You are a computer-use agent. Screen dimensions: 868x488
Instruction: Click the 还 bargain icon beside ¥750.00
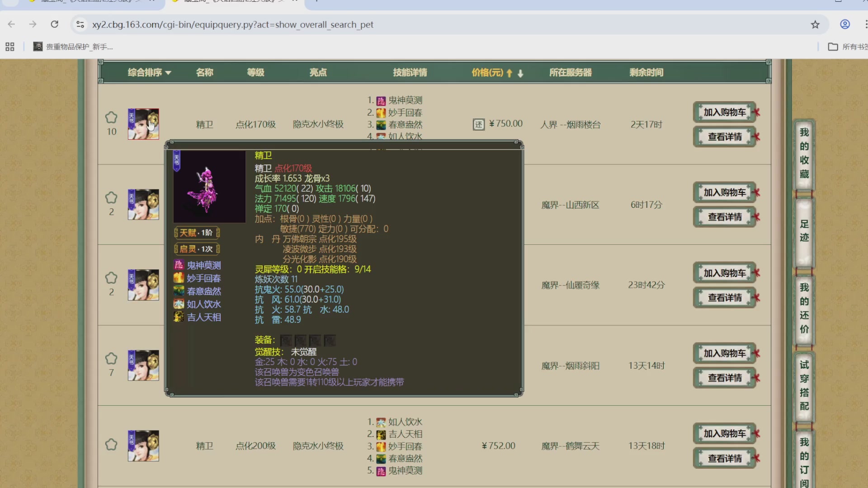coord(479,124)
